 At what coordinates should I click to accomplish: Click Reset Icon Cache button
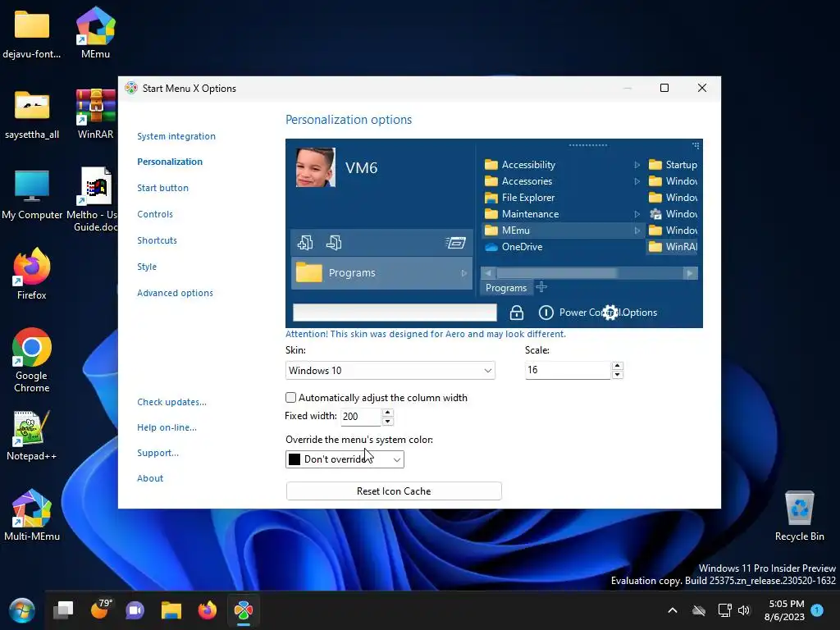coord(394,491)
